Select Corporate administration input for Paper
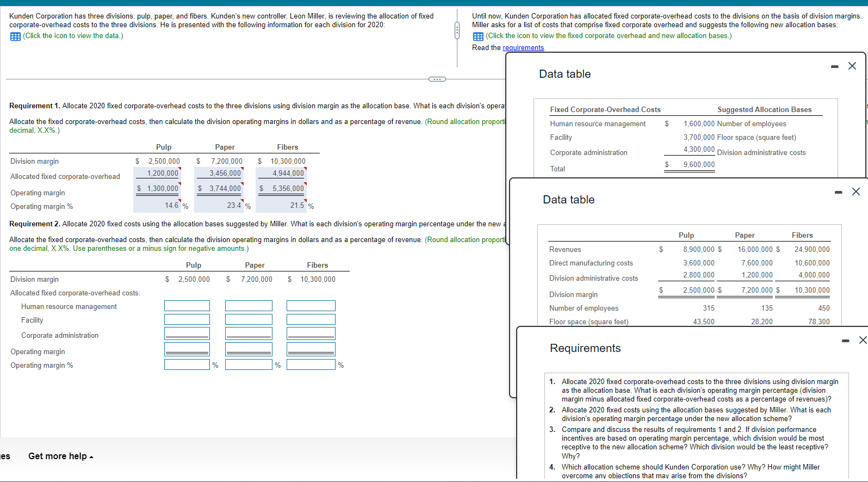The height and width of the screenshot is (482, 868). (x=249, y=333)
